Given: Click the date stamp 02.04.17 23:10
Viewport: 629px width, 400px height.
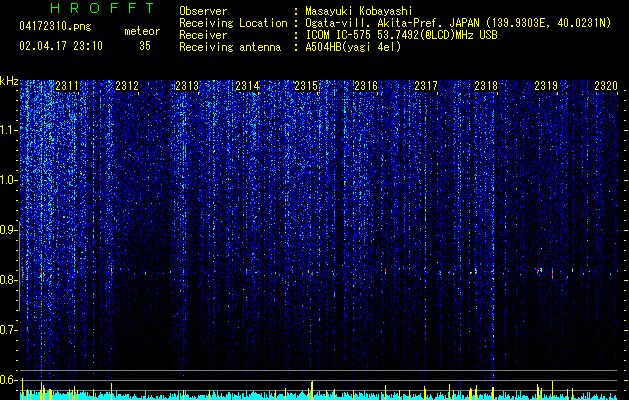Looking at the screenshot, I should 61,46.
